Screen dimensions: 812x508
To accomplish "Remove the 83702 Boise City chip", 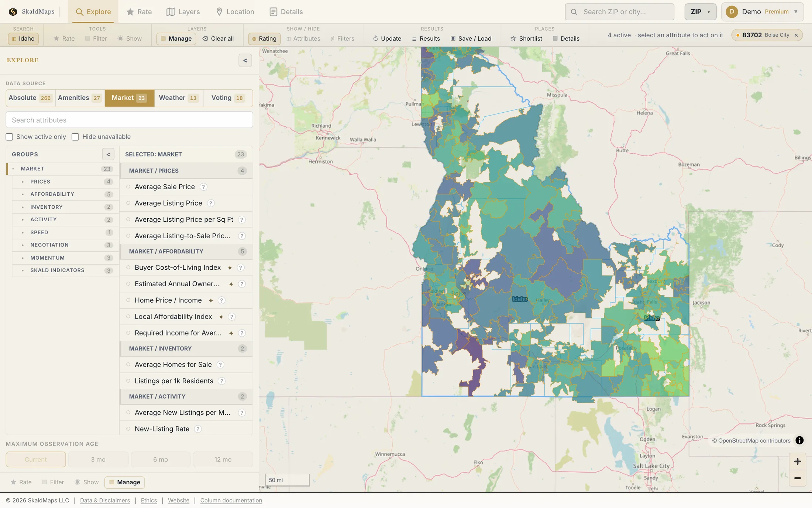I will [x=796, y=35].
